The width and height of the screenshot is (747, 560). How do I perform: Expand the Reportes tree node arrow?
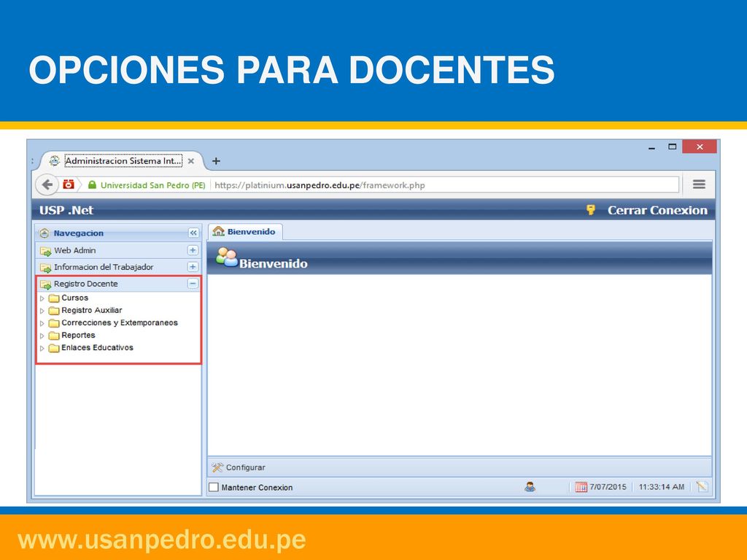coord(42,335)
